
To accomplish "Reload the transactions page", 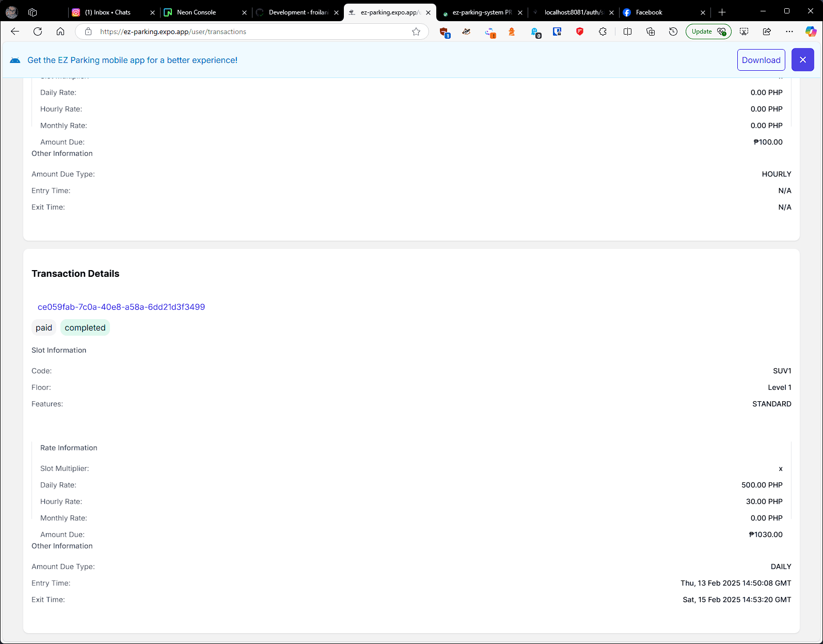I will tap(38, 32).
